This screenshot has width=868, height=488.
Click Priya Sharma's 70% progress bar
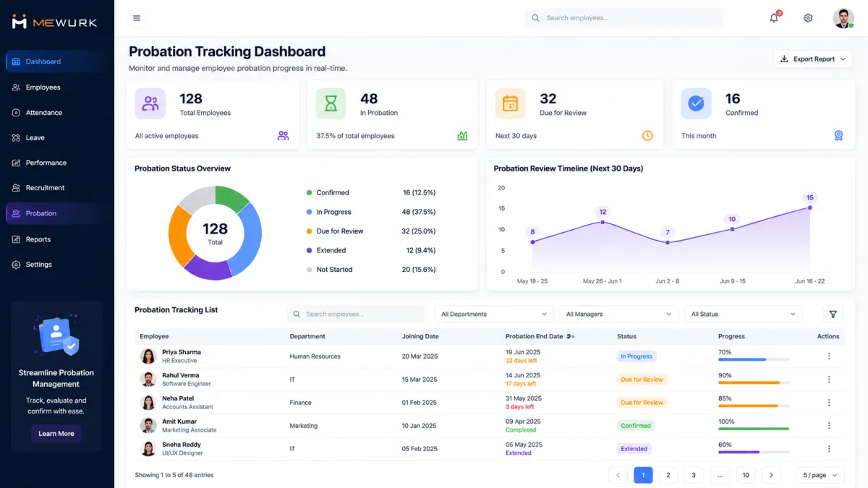click(x=754, y=359)
